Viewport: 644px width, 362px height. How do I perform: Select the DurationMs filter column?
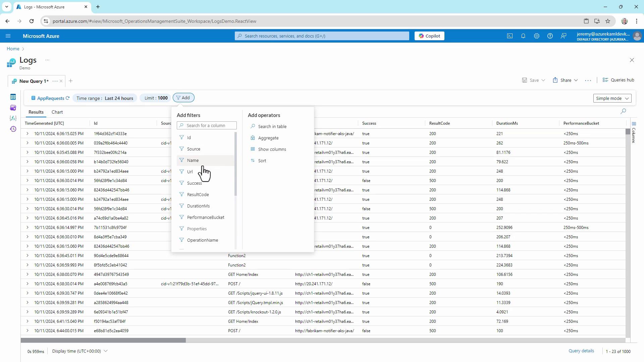(205, 206)
